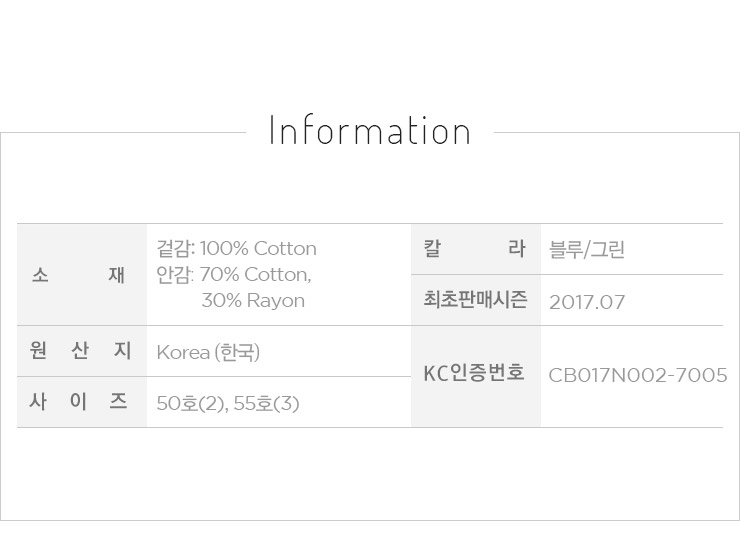Screen dimensions: 740x543
Task: Select the KC인증번호 label
Action: (475, 375)
